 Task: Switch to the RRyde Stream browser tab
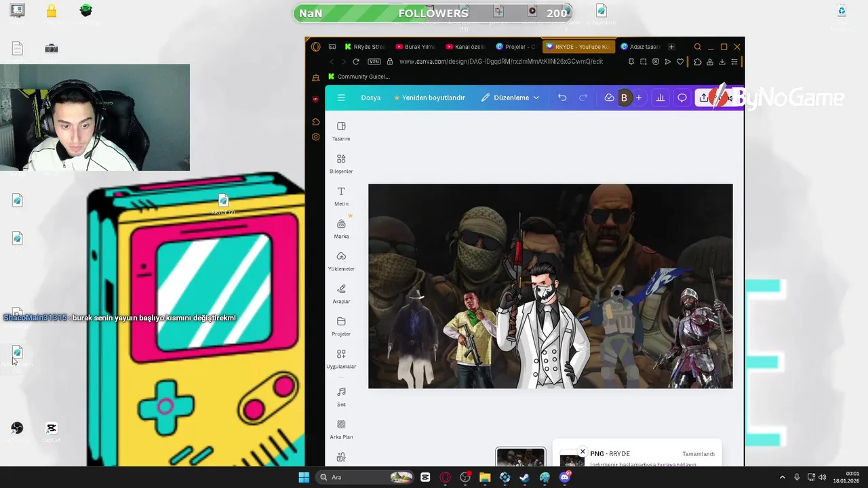point(365,47)
